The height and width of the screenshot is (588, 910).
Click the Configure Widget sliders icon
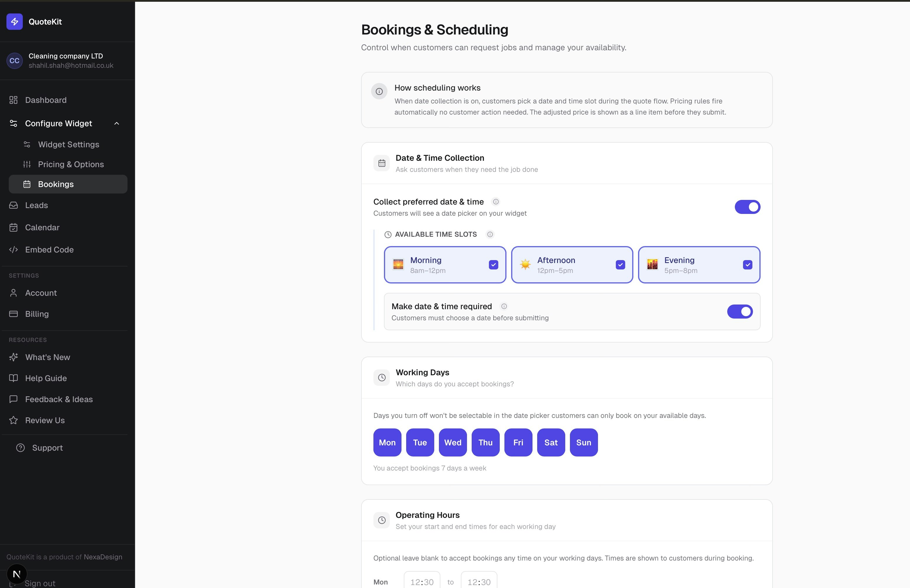pos(13,123)
